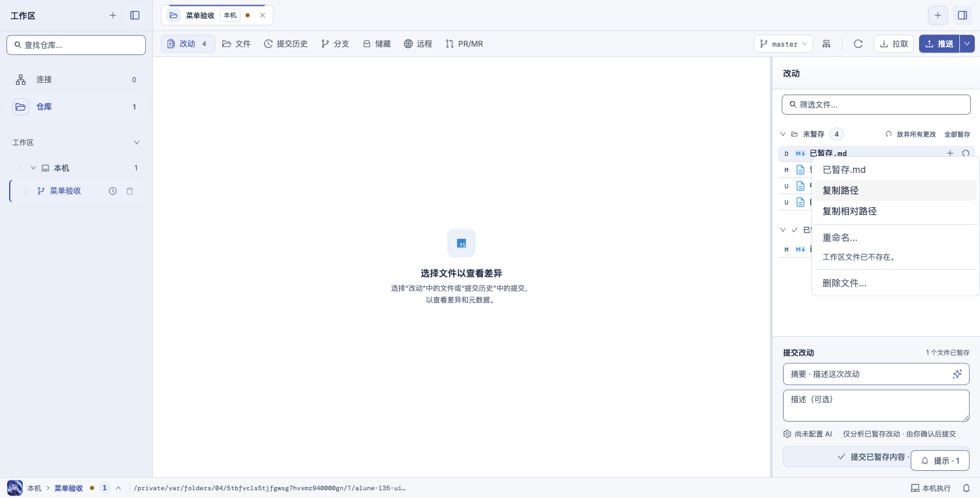Refresh the repository status icon

858,44
